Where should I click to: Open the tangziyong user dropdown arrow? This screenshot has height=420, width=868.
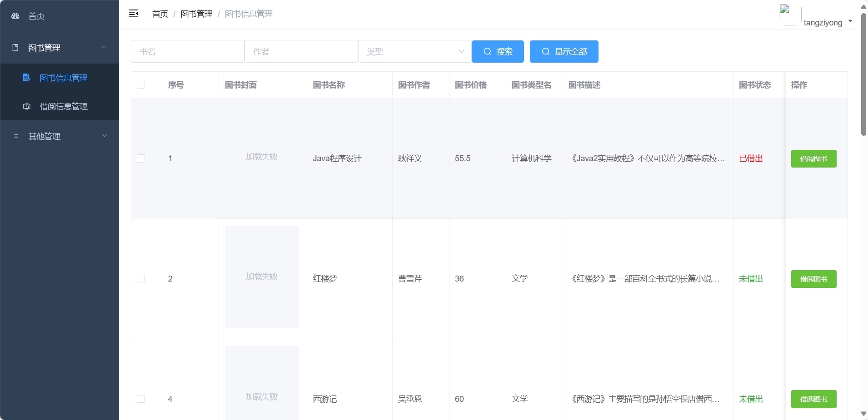(x=850, y=21)
